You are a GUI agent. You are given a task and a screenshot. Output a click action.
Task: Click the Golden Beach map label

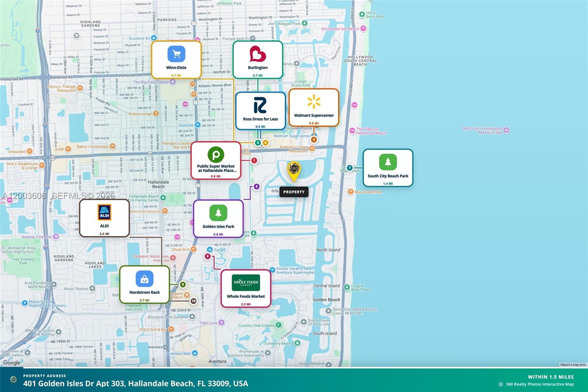pyautogui.click(x=326, y=300)
